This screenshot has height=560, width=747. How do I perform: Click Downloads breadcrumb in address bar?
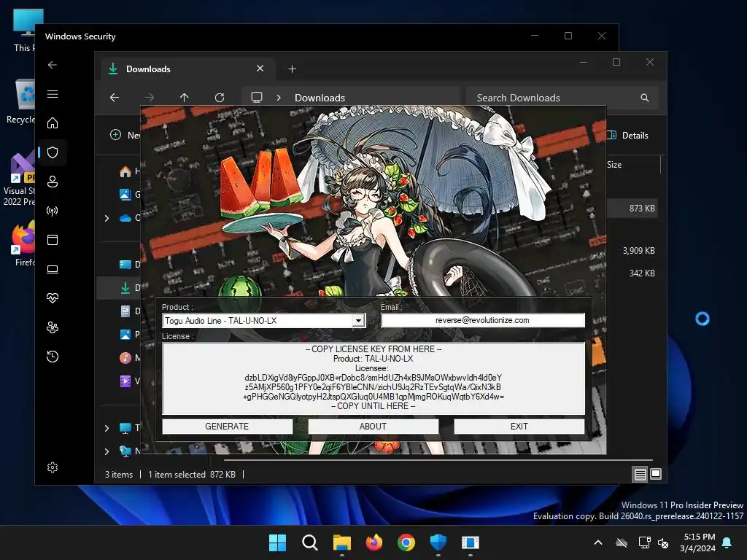point(320,98)
